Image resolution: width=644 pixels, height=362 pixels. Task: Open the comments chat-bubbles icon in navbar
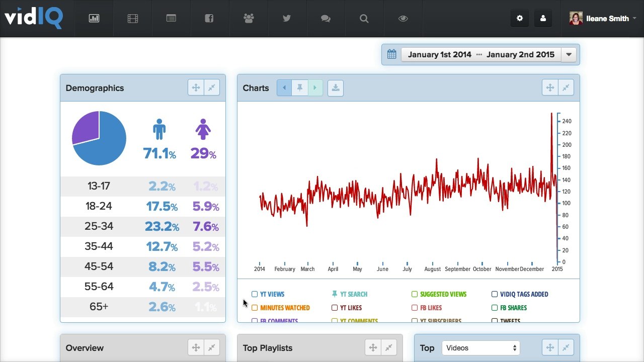point(326,19)
